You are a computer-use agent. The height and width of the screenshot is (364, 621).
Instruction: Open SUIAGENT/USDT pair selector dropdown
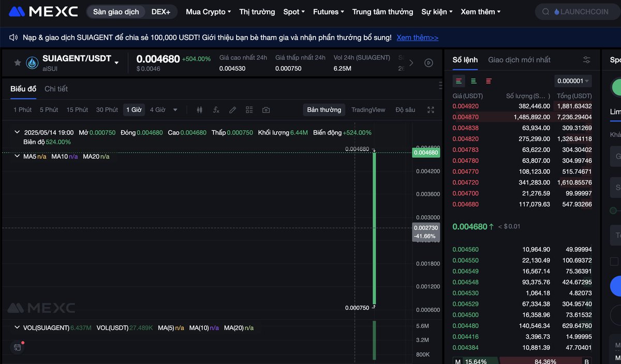(116, 63)
